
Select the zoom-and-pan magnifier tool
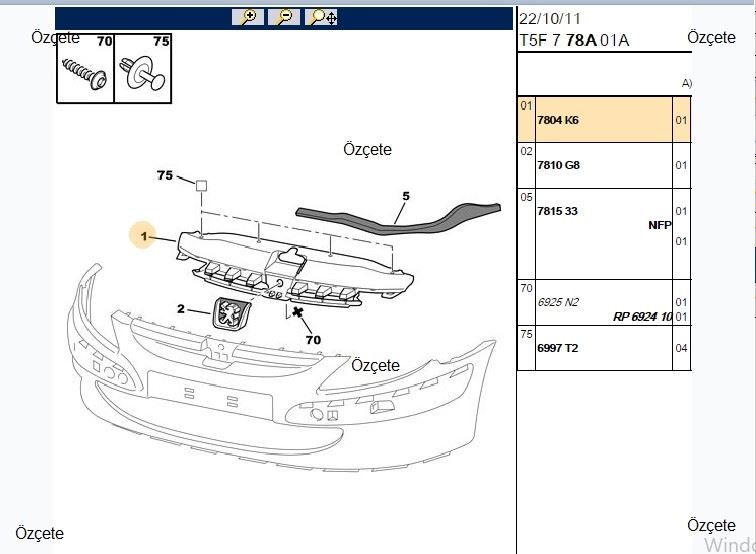click(321, 17)
